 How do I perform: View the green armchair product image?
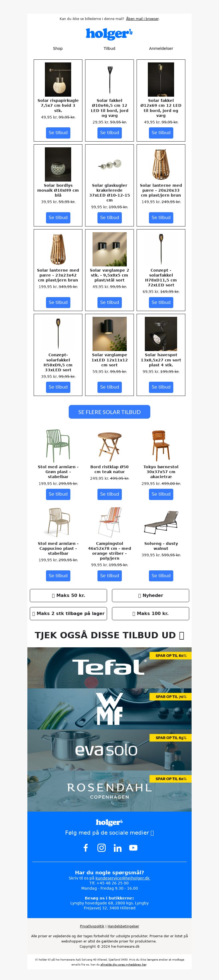58,446
